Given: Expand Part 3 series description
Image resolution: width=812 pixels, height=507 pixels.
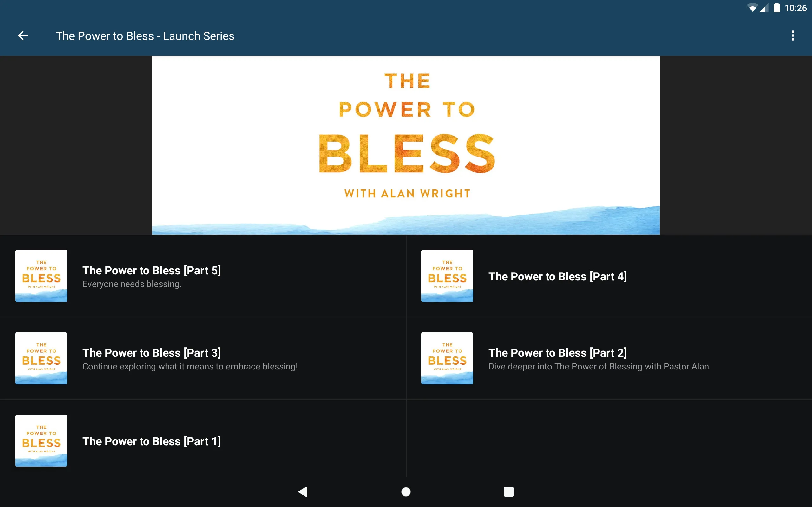Looking at the screenshot, I should tap(190, 366).
